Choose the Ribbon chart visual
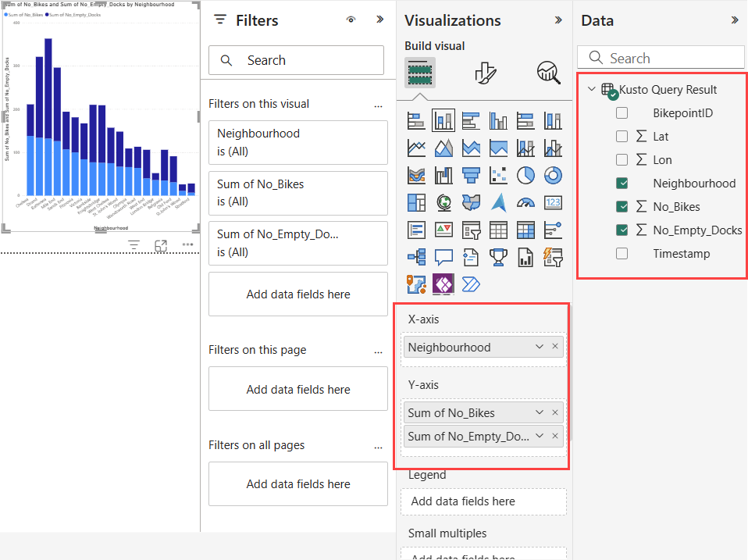Viewport: 748px width, 560px height. (416, 176)
